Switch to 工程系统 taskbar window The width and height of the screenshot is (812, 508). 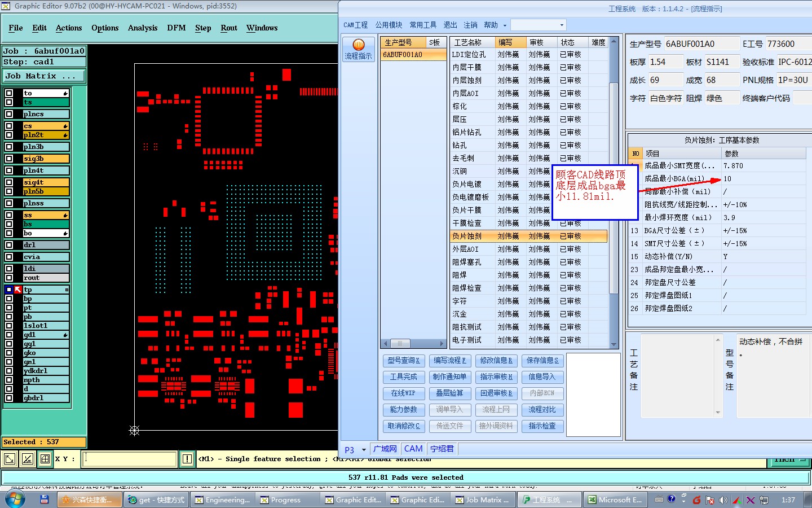pos(549,500)
